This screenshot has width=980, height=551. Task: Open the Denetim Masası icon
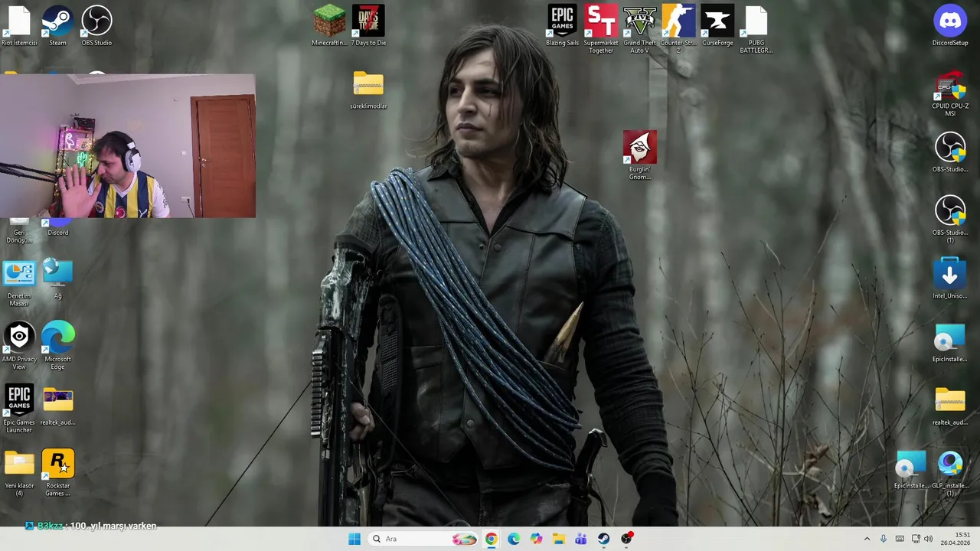point(19,283)
